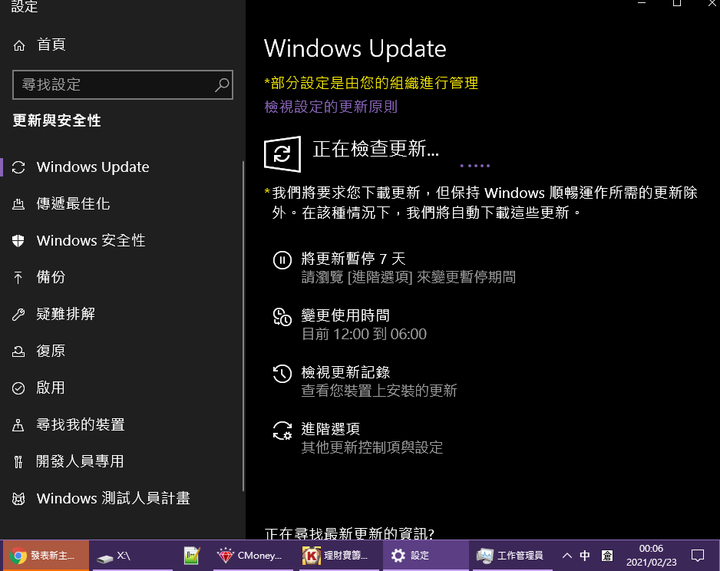
Task: Open 變更使用時間 settings
Action: pyautogui.click(x=345, y=316)
